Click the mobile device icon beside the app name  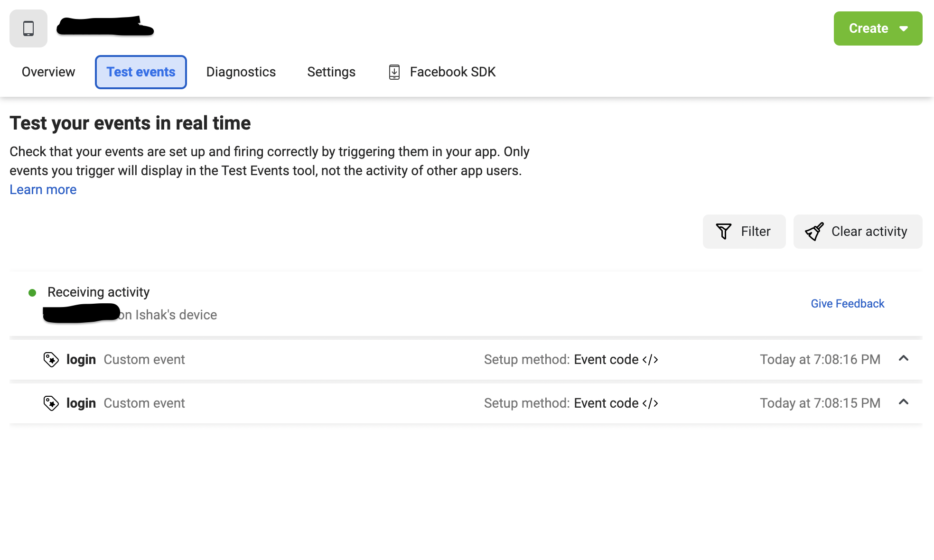(28, 28)
